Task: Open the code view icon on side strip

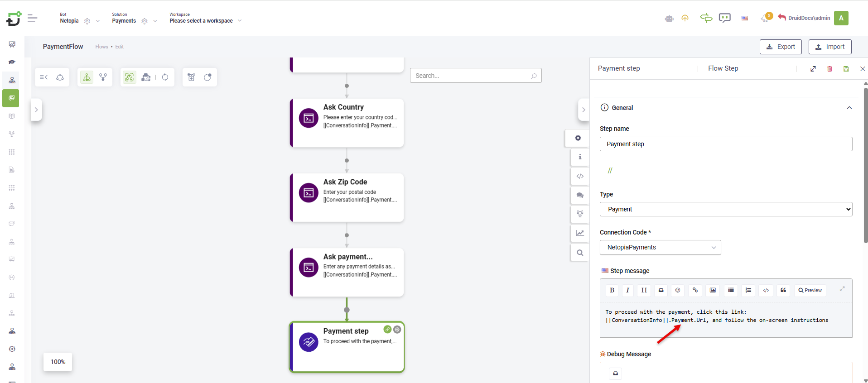Action: pos(580,176)
